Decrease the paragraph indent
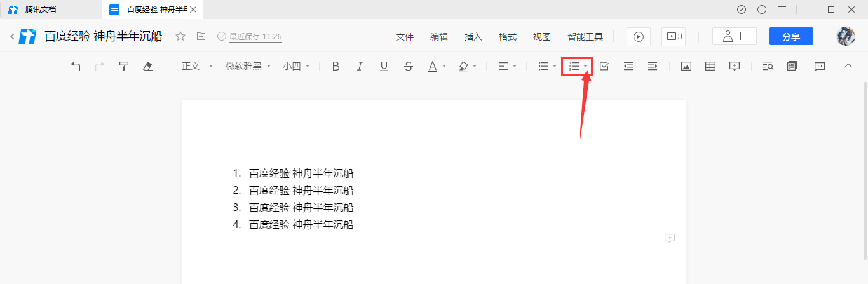 click(628, 66)
